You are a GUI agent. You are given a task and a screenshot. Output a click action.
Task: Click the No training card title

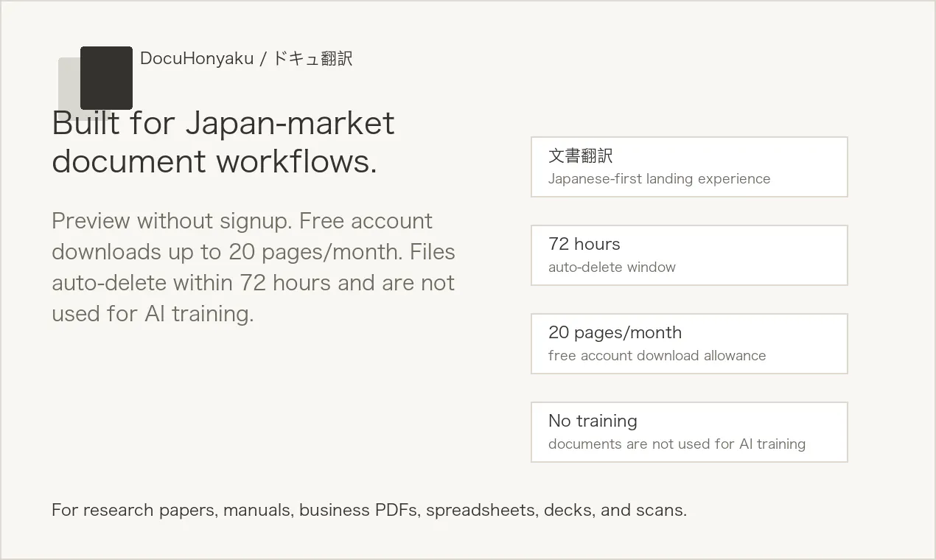[593, 421]
